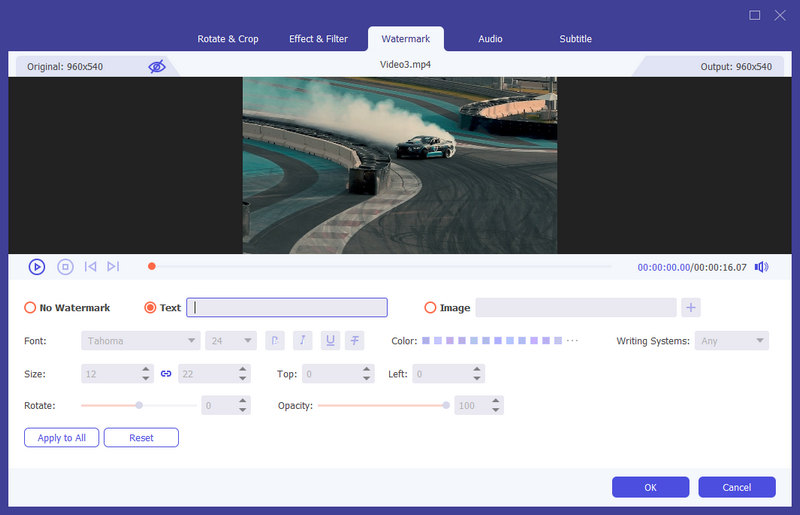Screen dimensions: 800x515
Task: Click the Reset button
Action: [141, 438]
